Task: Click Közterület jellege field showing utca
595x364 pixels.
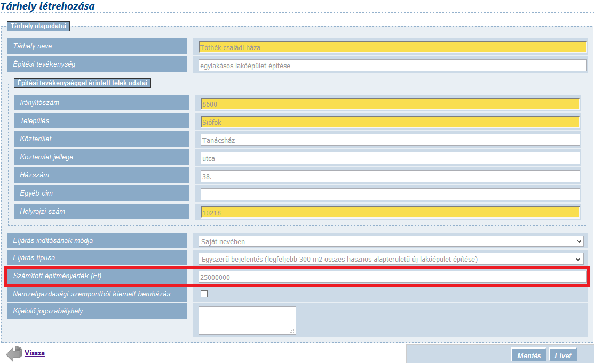Action: (x=390, y=158)
